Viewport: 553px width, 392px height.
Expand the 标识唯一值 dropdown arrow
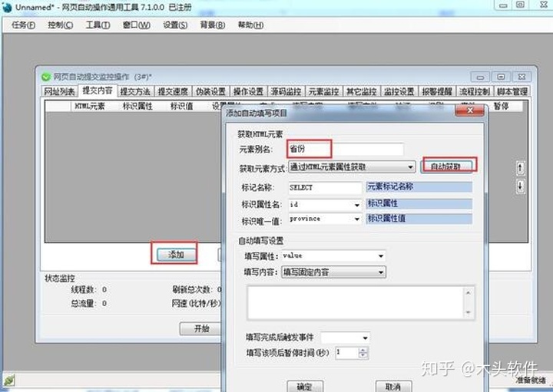pos(357,219)
